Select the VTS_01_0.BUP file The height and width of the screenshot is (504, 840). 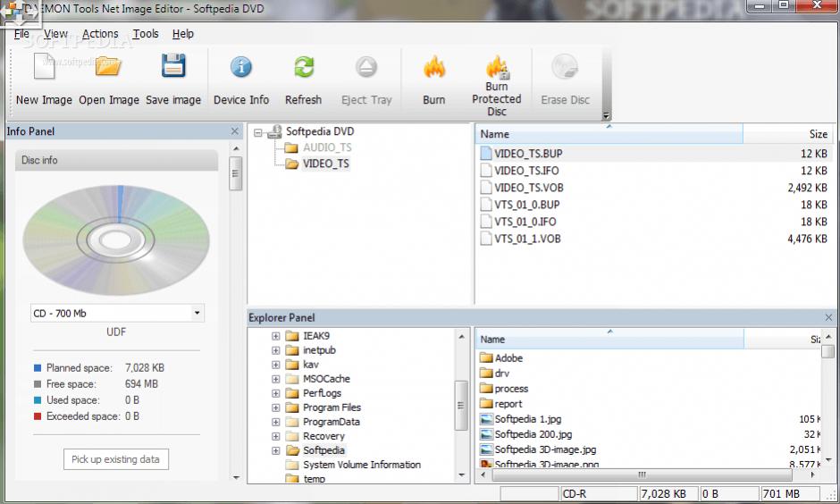pos(527,206)
